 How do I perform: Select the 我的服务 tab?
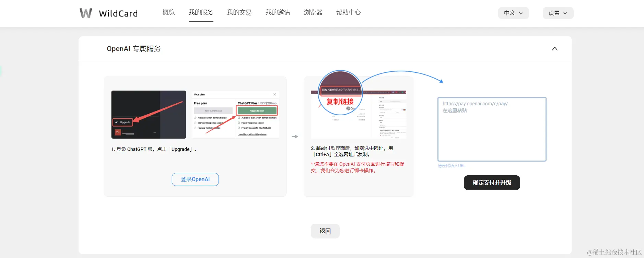(201, 12)
